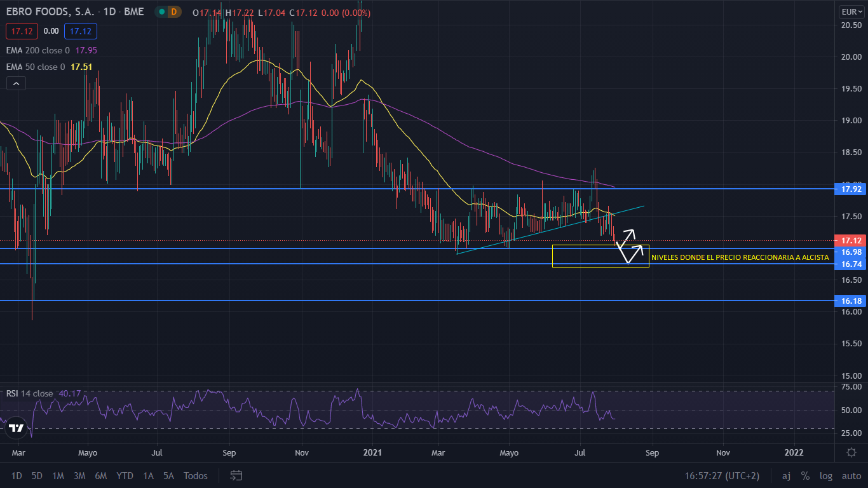Viewport: 868px width, 488px height.
Task: Select the yellow NIVELES DONDE EL PRECIO text annotation
Action: pos(740,257)
